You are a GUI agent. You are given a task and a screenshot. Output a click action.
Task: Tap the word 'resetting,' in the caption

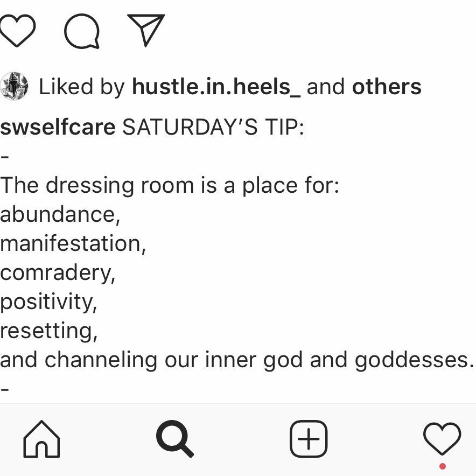tap(48, 331)
